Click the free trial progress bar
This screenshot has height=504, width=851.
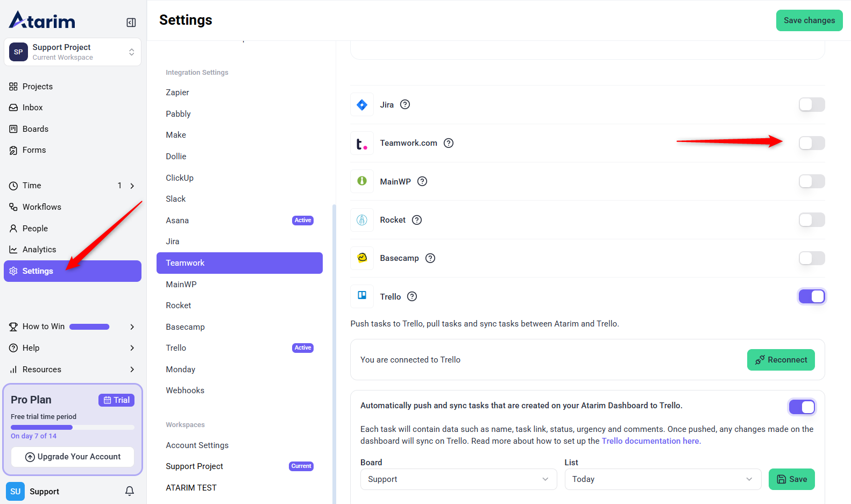pos(73,428)
